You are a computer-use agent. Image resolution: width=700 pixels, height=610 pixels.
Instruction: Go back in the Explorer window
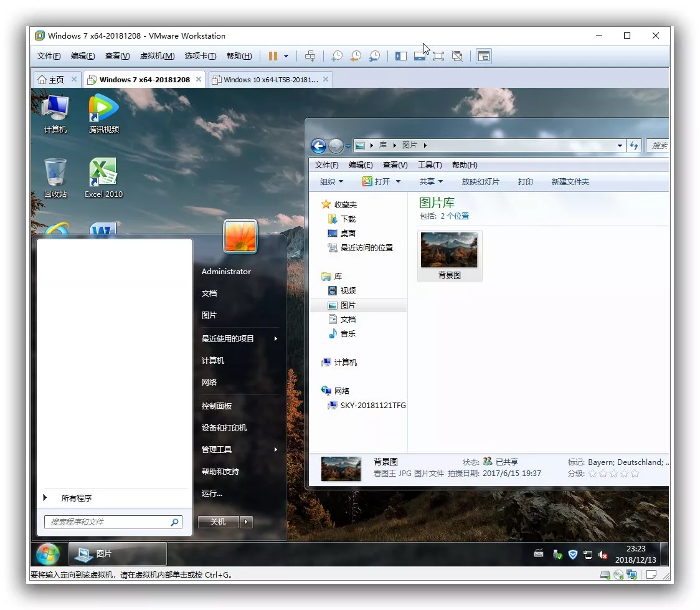click(x=318, y=146)
